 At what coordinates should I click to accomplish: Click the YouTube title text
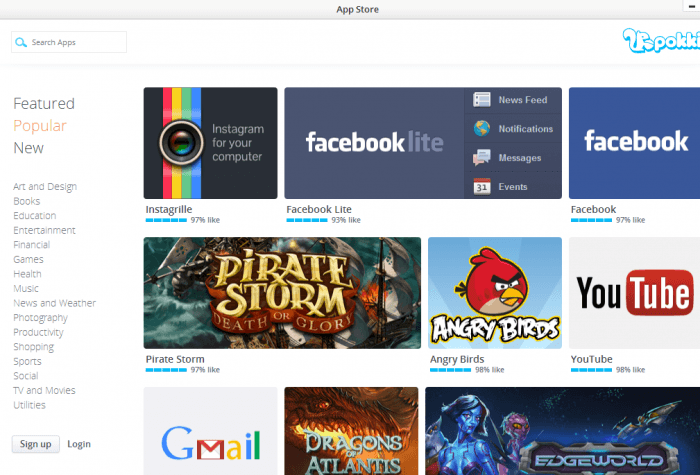(x=592, y=359)
